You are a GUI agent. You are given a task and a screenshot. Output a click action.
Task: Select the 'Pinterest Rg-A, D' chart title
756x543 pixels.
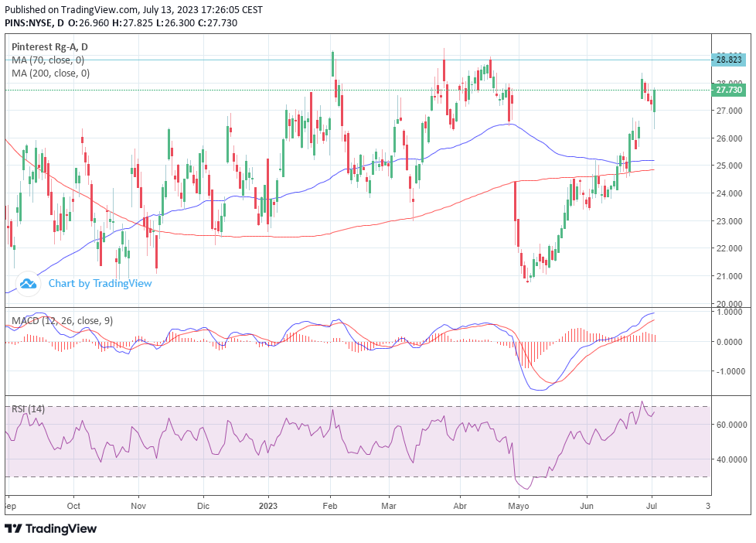pyautogui.click(x=49, y=47)
